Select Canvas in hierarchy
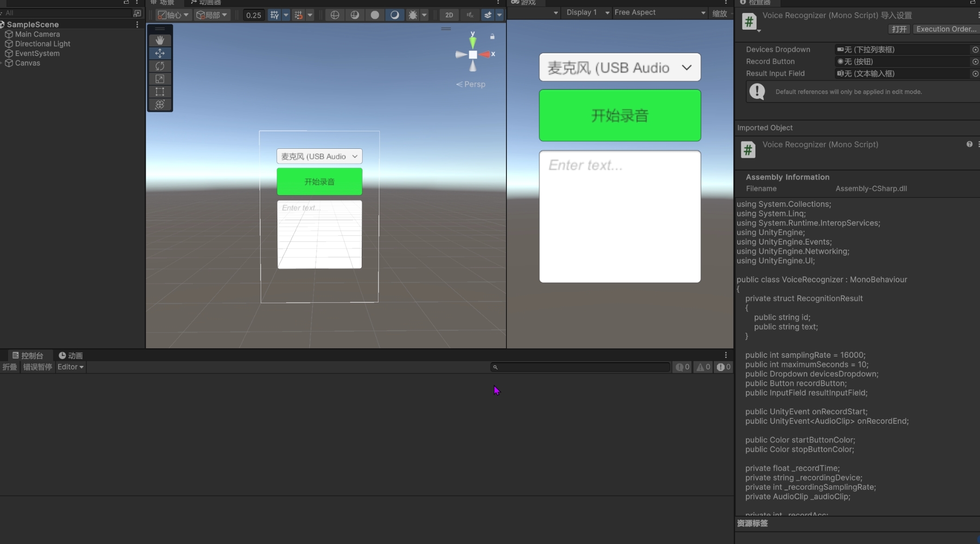Screen dimensions: 980x544 click(27, 63)
